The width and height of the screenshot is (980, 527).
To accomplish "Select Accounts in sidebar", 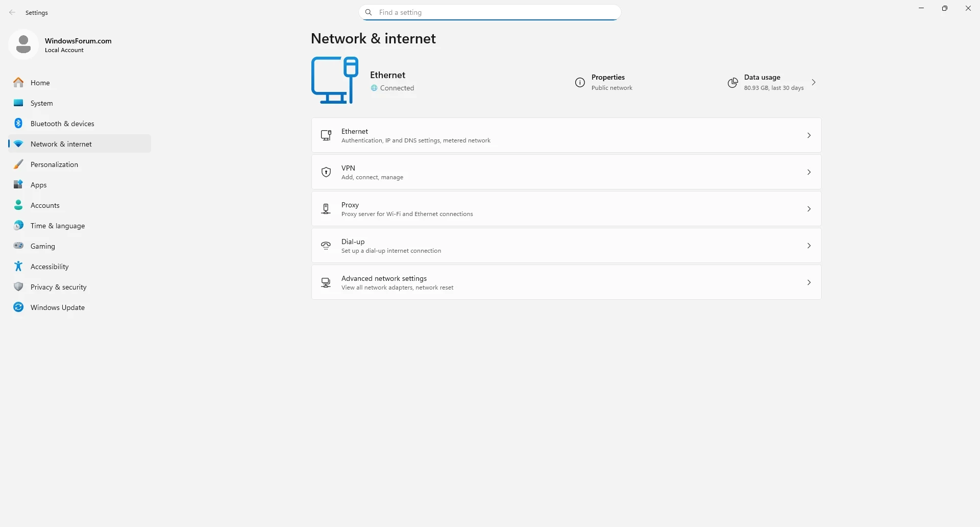I will click(80, 205).
